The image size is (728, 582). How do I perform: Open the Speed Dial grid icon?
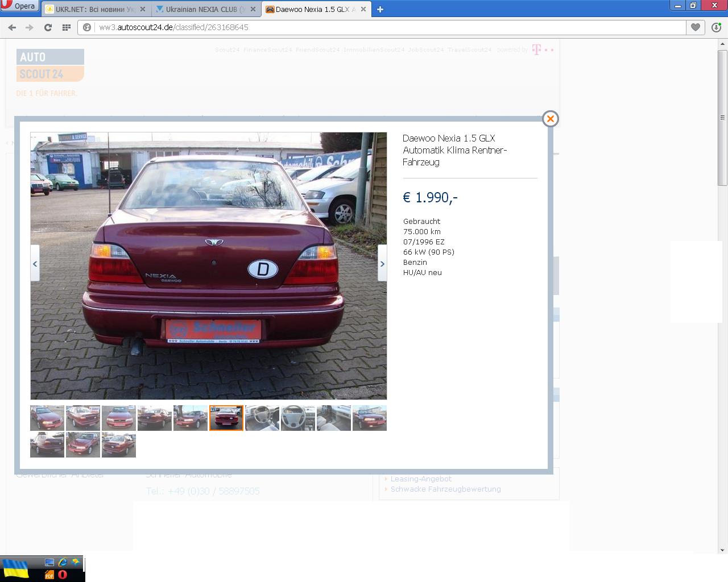[67, 27]
